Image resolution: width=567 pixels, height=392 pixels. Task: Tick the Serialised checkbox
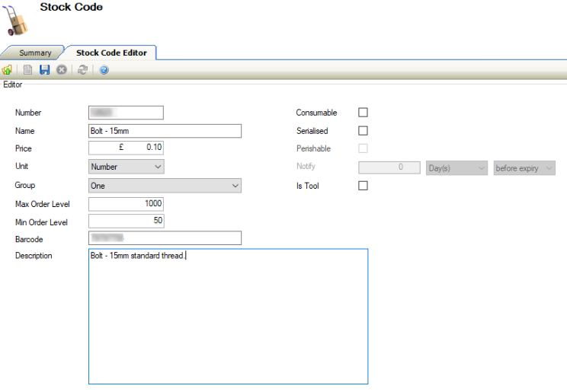coord(363,131)
